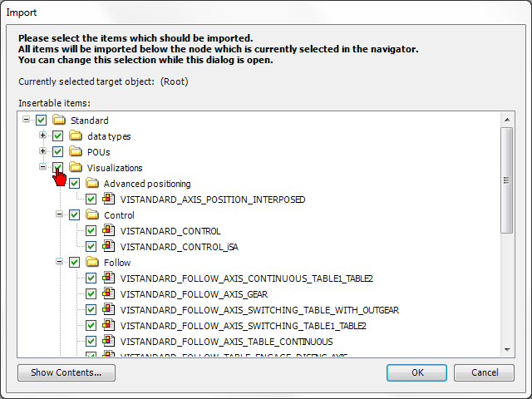Click the VISTANDARD_CONTROL_iSA visualization icon
The image size is (532, 399).
coord(108,247)
